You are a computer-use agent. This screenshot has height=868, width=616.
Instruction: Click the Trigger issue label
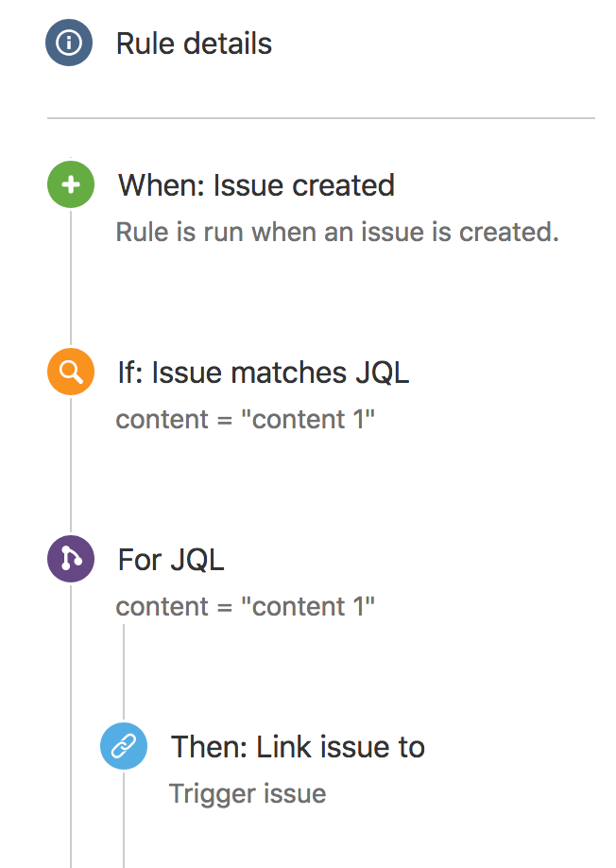248,793
